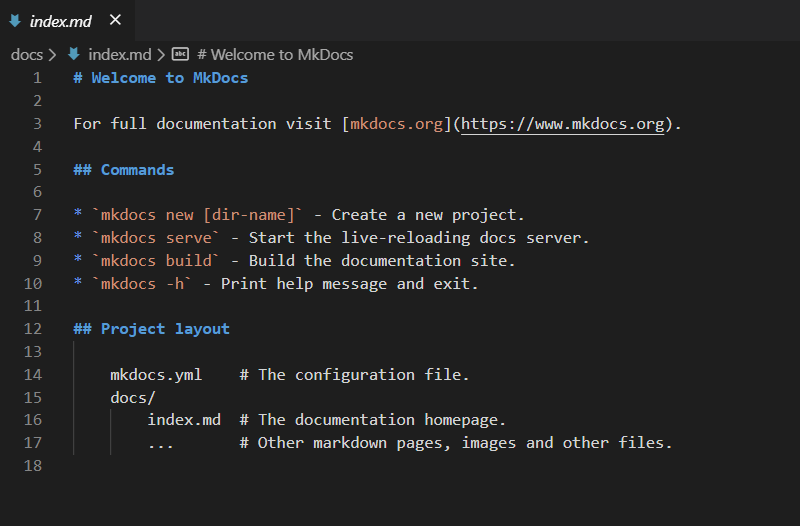The image size is (800, 526).
Task: Click 'mkdocs.yml' on line 14
Action: [x=156, y=375]
